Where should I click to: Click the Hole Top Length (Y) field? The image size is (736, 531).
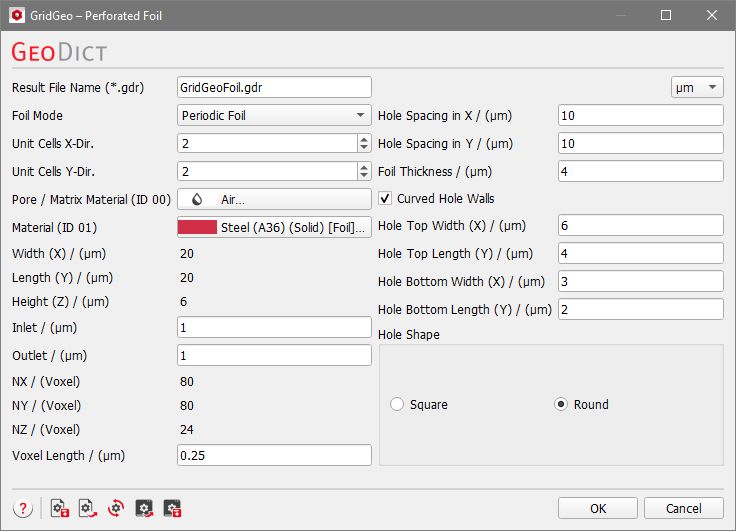(641, 254)
